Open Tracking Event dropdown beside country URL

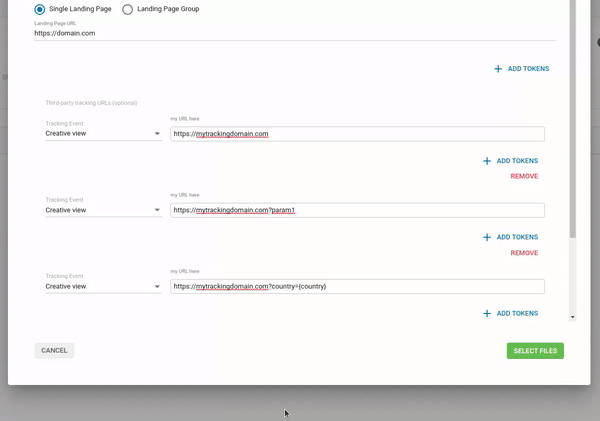(x=103, y=286)
